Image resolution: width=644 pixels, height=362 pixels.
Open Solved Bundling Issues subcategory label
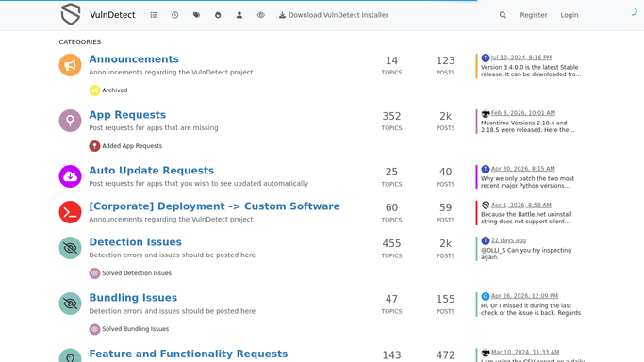136,329
